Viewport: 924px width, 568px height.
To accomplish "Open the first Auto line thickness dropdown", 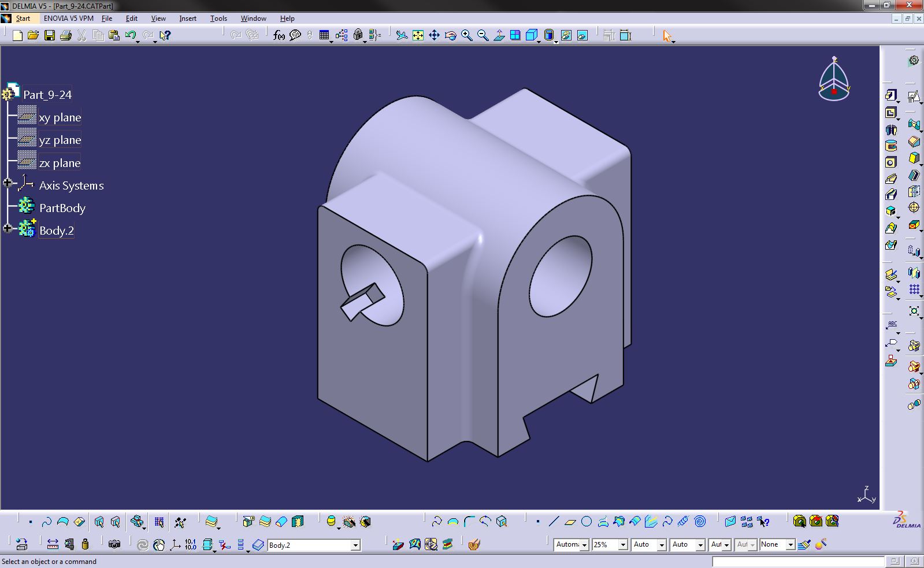I will point(662,545).
